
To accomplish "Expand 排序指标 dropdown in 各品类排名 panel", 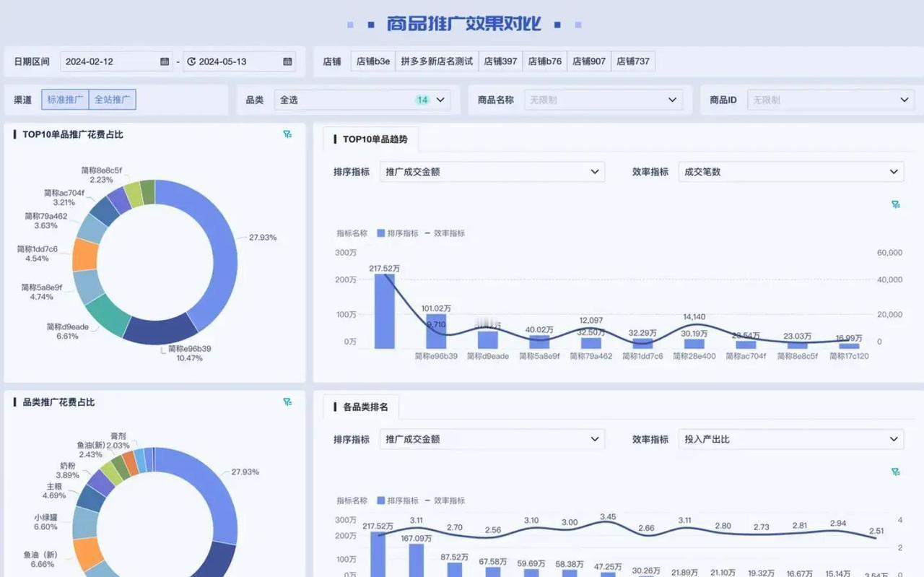I will tap(492, 439).
